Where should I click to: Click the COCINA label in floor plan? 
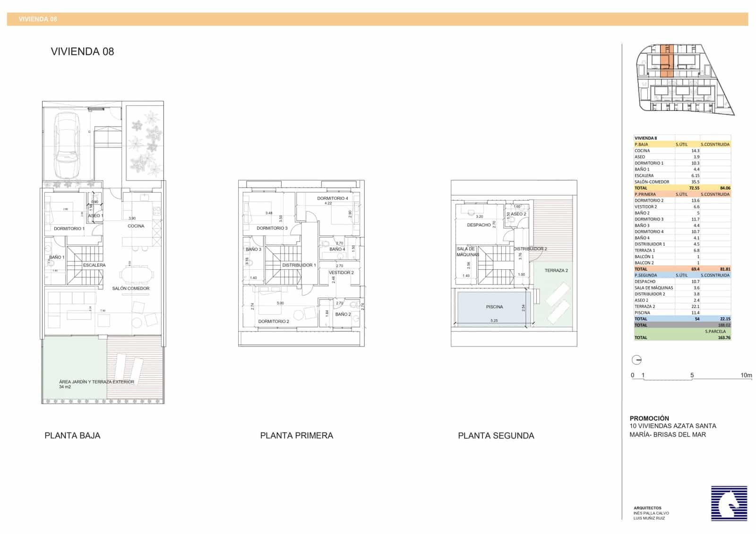[136, 226]
